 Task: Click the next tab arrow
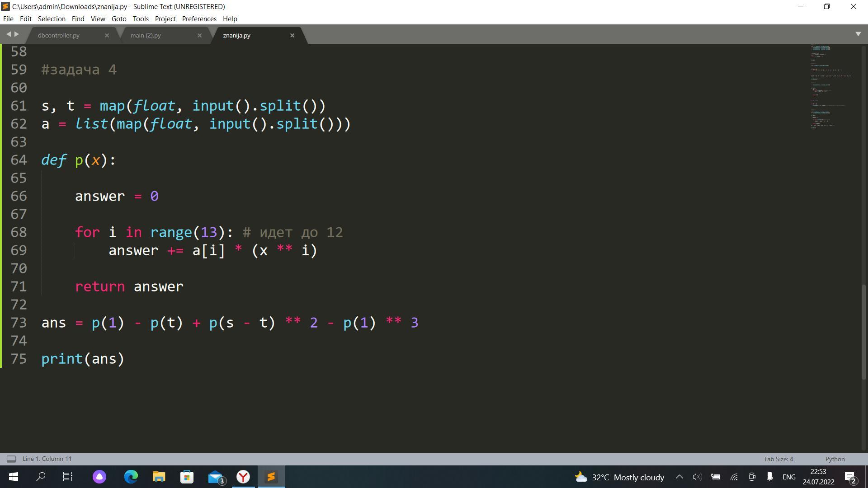click(x=17, y=34)
